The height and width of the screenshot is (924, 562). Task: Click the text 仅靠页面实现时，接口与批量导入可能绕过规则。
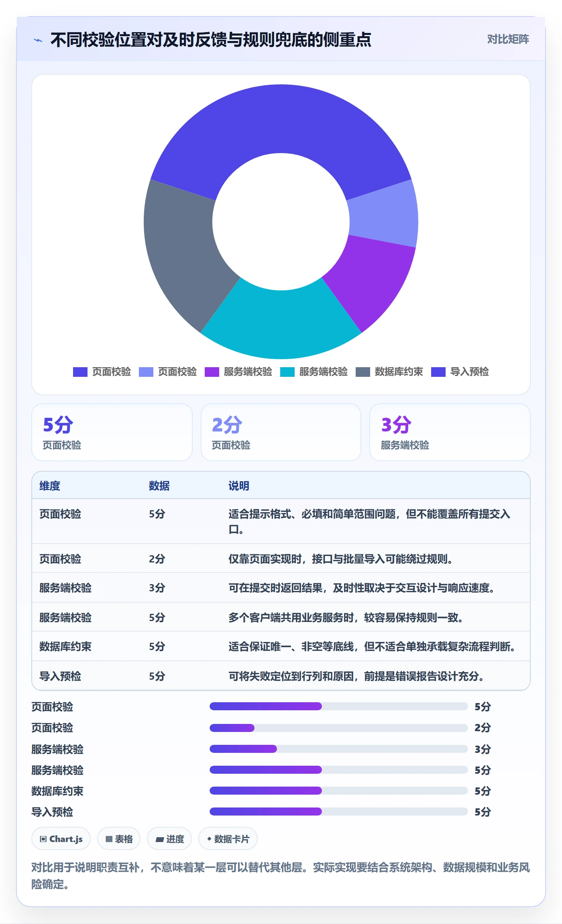coord(341,559)
